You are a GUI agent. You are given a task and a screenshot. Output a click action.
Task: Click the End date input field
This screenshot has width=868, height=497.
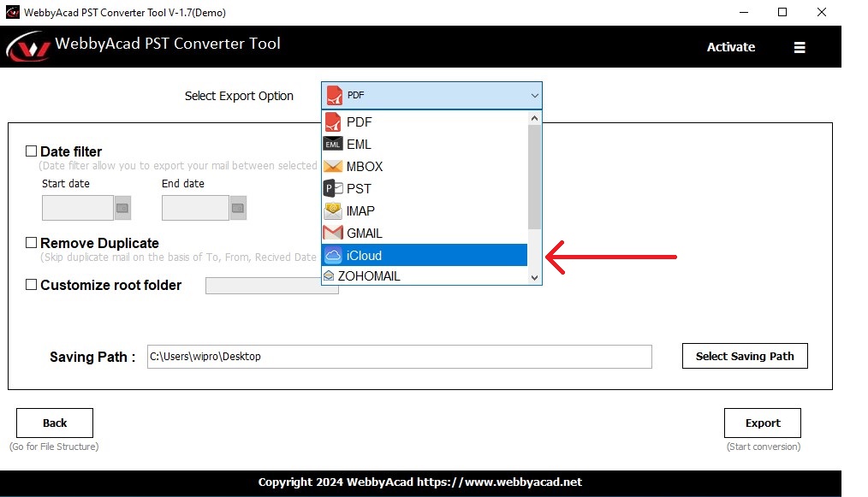coord(195,208)
